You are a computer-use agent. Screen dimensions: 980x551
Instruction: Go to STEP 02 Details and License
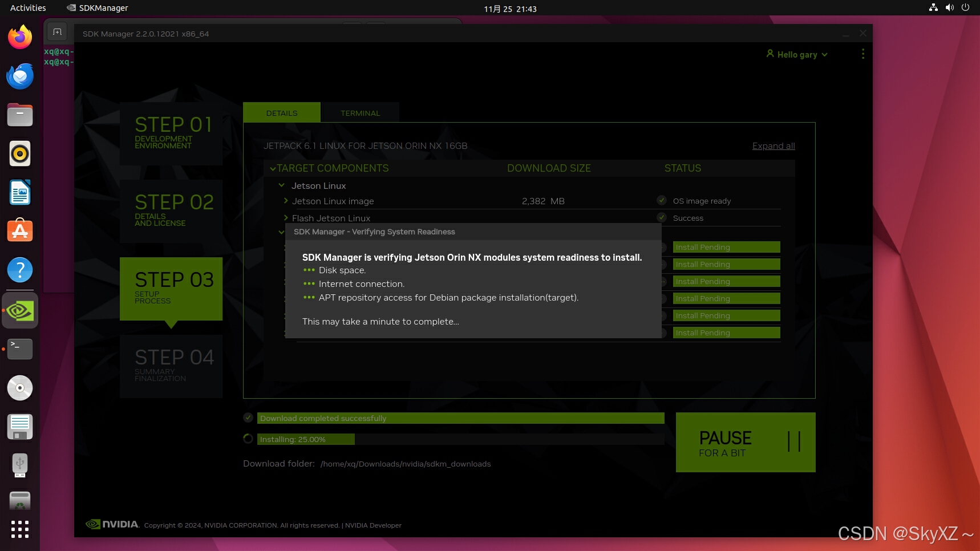171,211
